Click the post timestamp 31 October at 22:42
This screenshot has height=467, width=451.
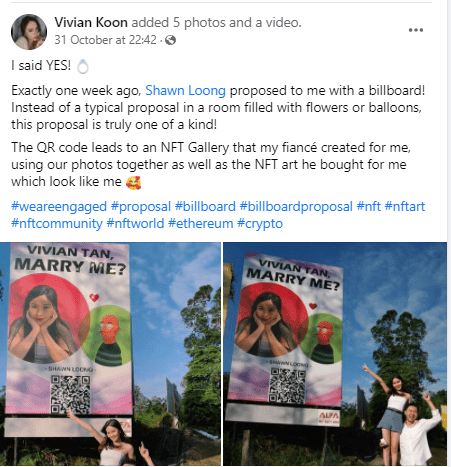(105, 40)
